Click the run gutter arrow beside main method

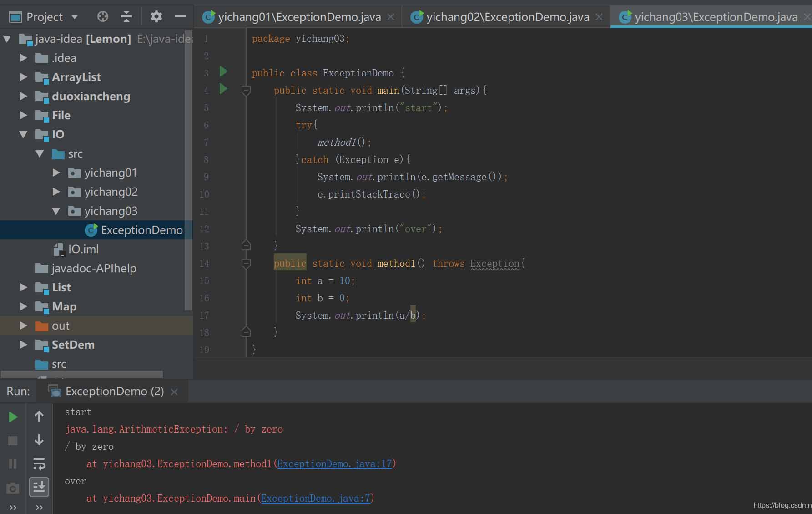tap(223, 89)
